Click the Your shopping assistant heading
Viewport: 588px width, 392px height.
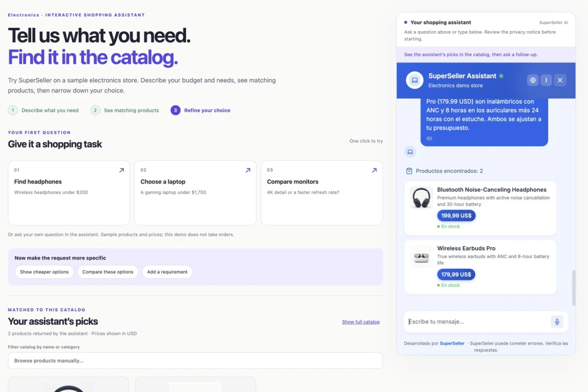pos(441,22)
